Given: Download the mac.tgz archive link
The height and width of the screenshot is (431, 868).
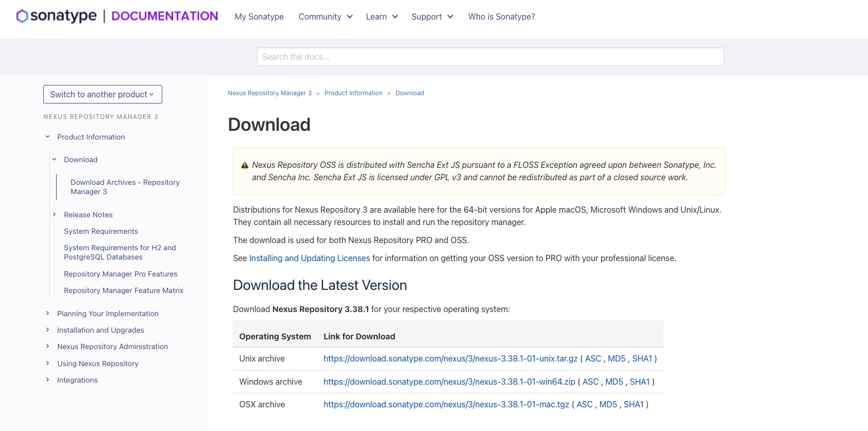Looking at the screenshot, I should 446,404.
